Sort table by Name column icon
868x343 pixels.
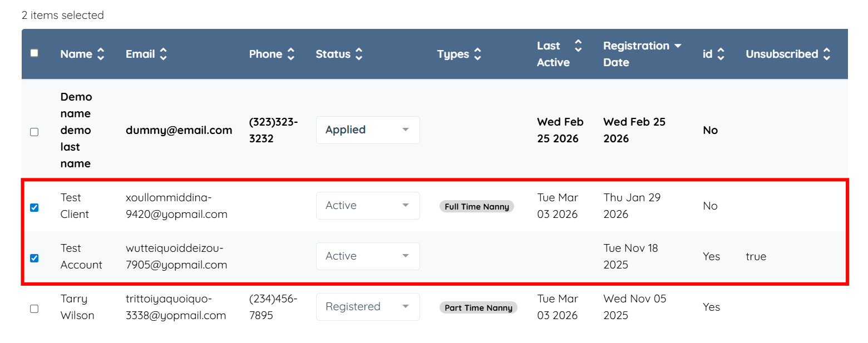(101, 54)
